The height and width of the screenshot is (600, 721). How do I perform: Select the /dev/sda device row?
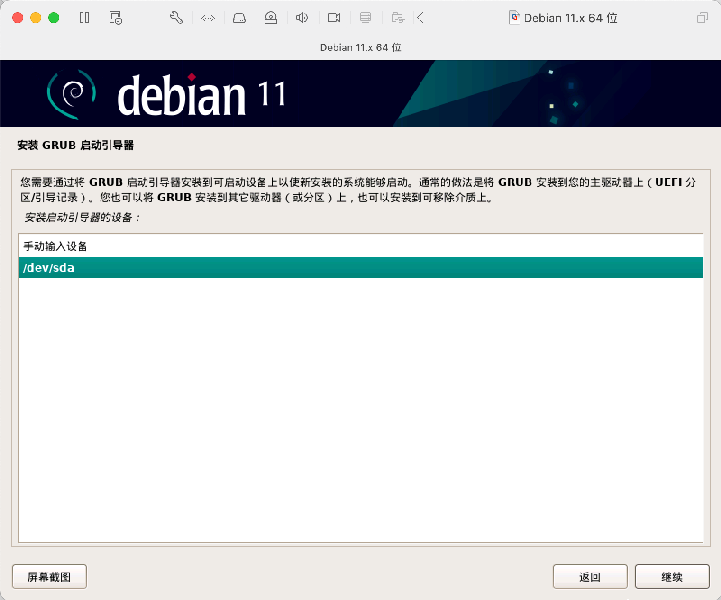361,268
